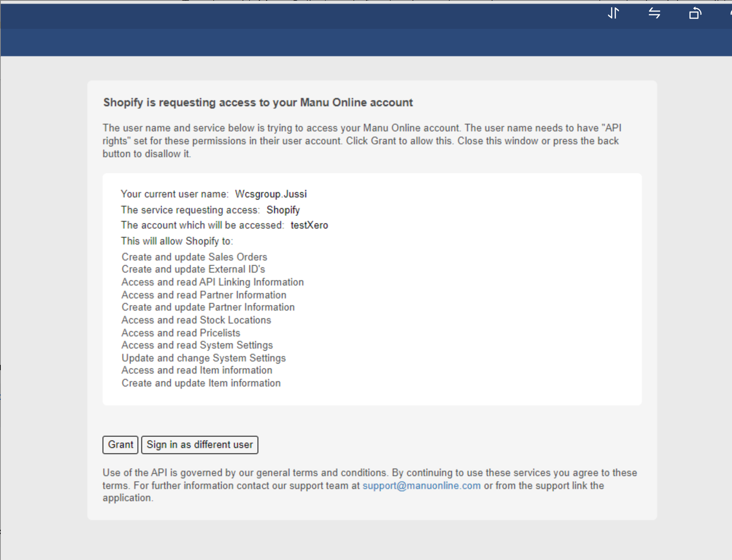Viewport: 732px width, 560px height.
Task: Click 'Access and read API Linking Information'
Action: [213, 282]
